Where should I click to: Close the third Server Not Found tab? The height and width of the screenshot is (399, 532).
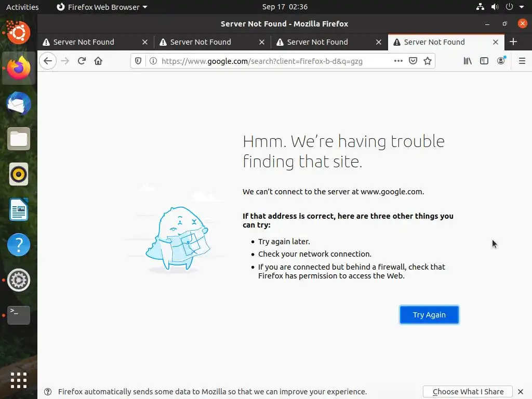click(x=379, y=42)
